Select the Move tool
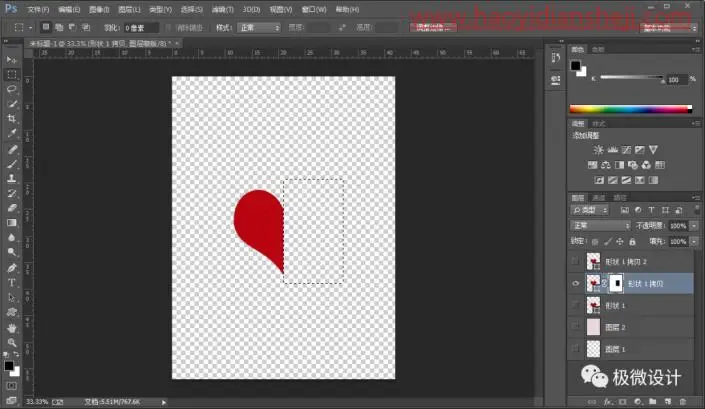 click(x=12, y=59)
